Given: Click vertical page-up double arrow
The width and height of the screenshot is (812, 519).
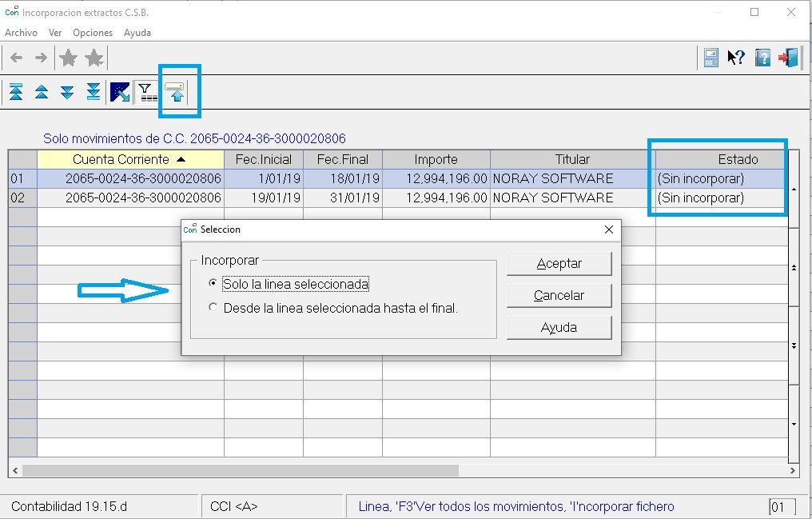Looking at the screenshot, I should coord(794,267).
